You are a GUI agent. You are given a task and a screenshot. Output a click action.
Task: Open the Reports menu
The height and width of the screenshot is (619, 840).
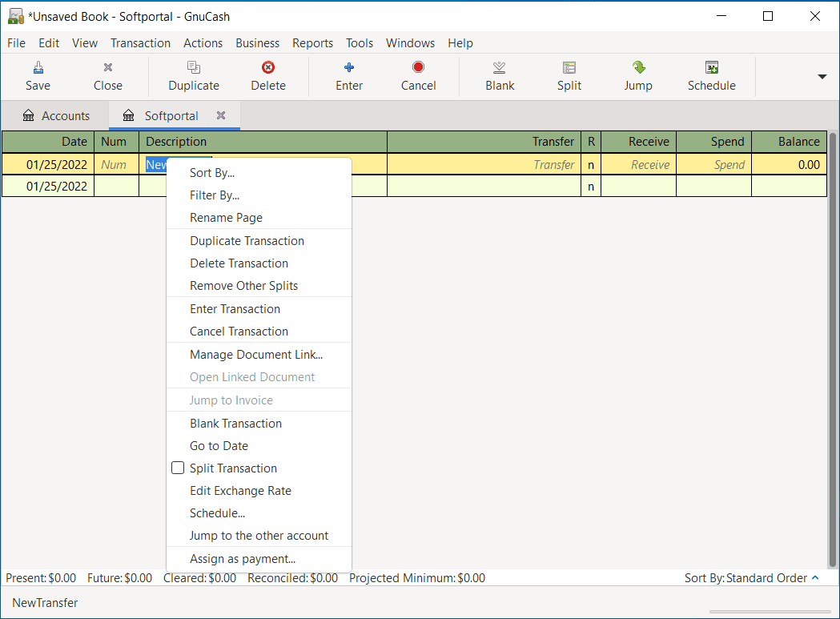[312, 43]
